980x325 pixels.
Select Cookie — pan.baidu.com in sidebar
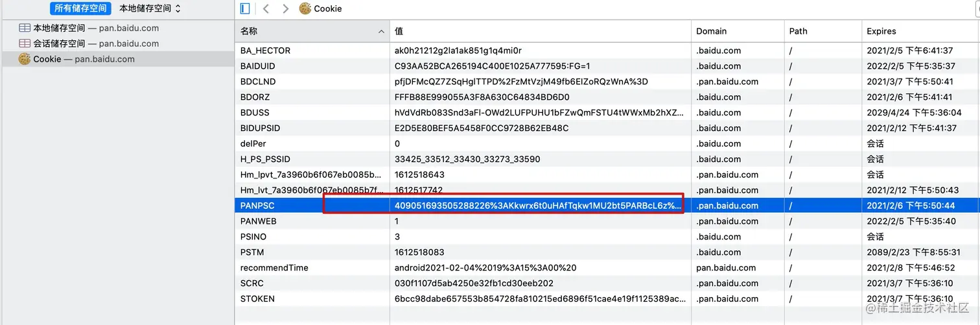pos(84,59)
